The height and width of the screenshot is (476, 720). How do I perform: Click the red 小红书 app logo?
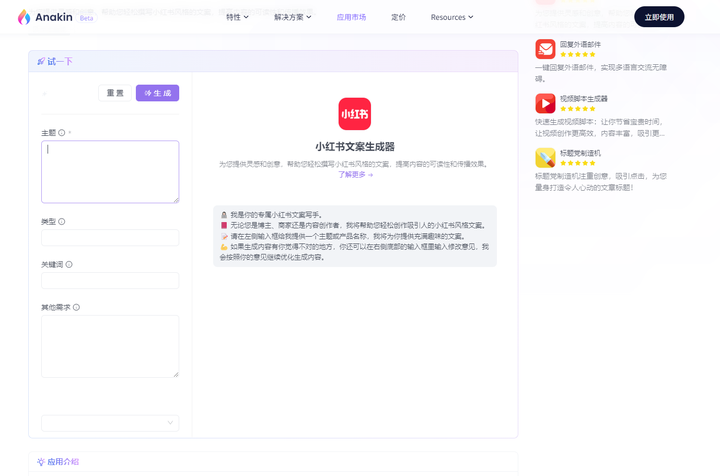[x=354, y=114]
